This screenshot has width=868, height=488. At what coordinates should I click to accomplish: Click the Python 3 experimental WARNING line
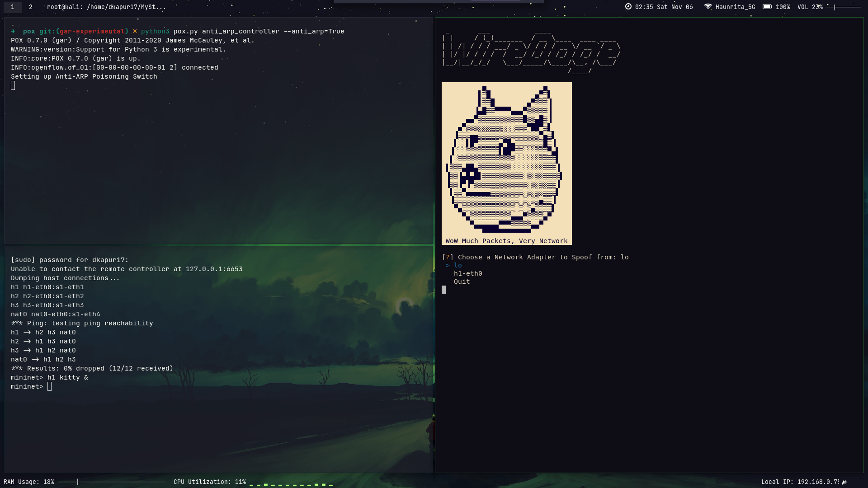pos(118,50)
